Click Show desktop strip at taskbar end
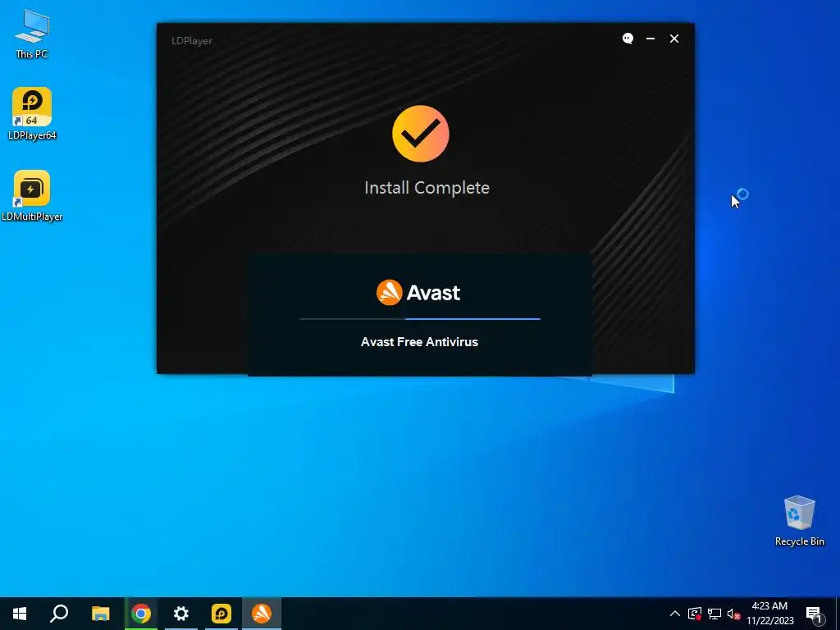 tap(838, 614)
